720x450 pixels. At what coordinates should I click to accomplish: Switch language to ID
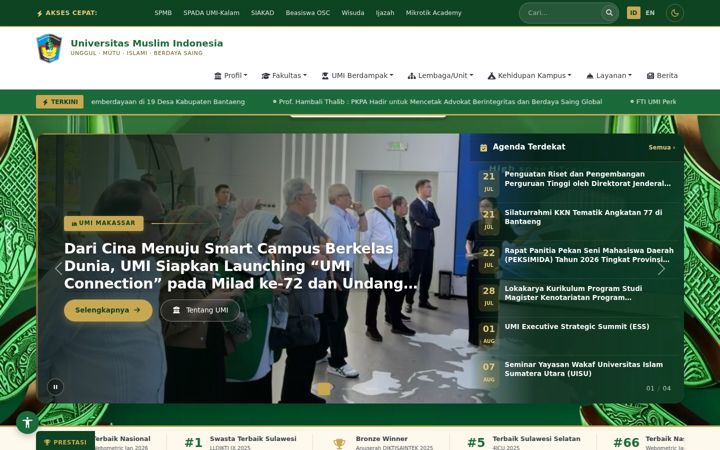pyautogui.click(x=633, y=13)
